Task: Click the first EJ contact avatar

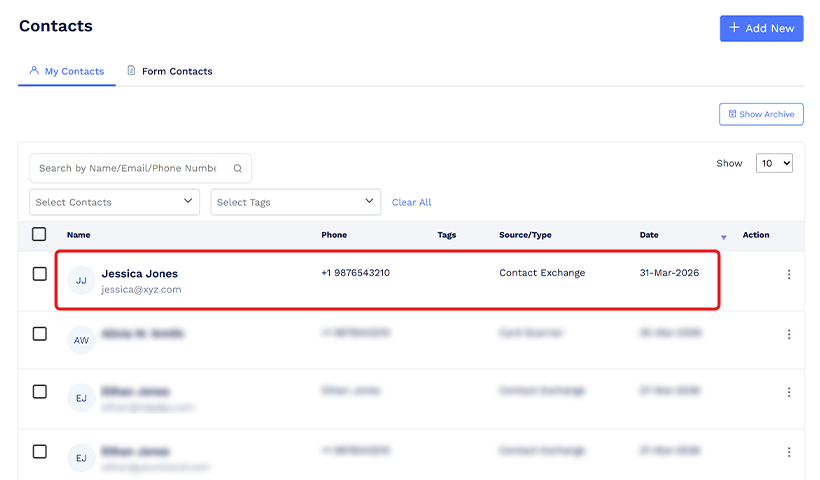Action: point(81,398)
